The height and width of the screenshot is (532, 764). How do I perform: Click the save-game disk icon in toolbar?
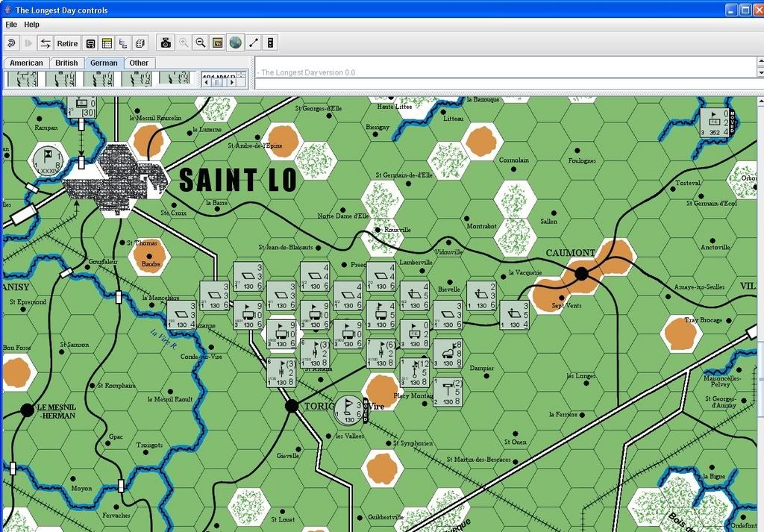[90, 43]
